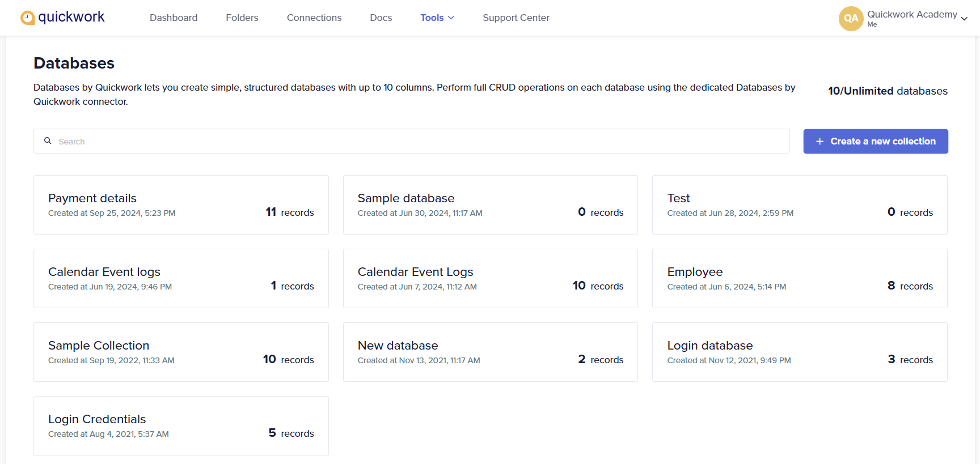Open the Calendar Event logs card with 1 records

(x=181, y=278)
